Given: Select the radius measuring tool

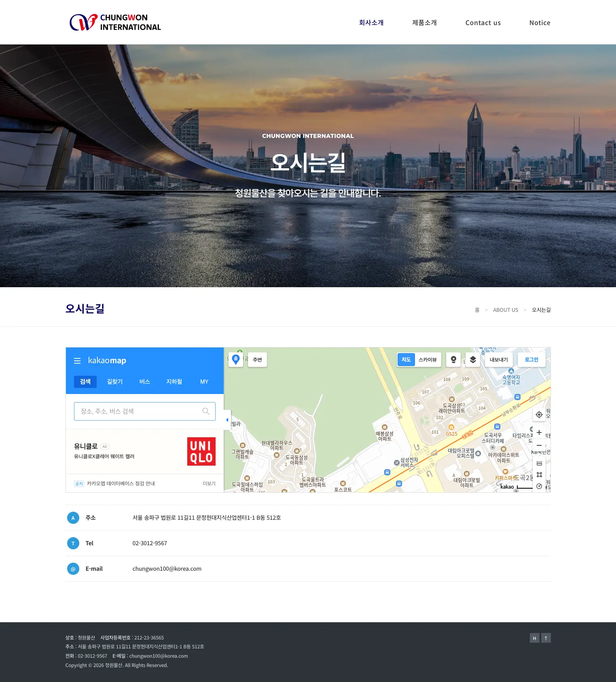Looking at the screenshot, I should coord(539,486).
